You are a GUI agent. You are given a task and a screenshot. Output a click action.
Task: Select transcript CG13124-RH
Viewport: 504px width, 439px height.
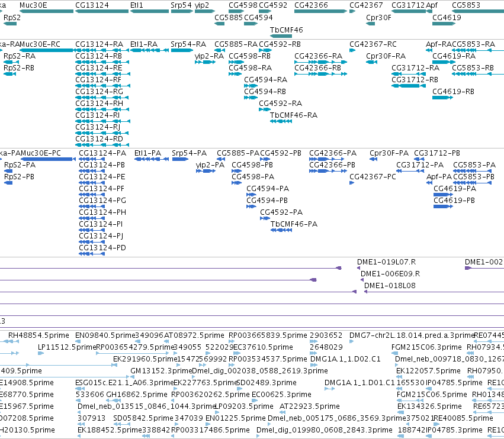coord(99,103)
